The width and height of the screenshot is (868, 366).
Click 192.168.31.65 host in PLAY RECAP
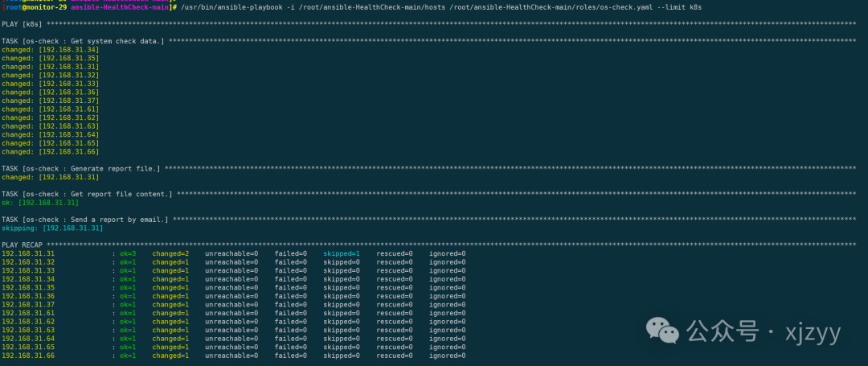(x=28, y=347)
